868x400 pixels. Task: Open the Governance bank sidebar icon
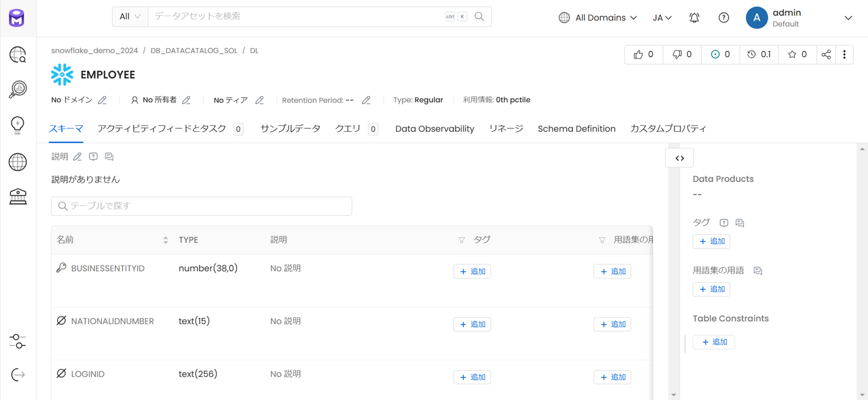[18, 197]
